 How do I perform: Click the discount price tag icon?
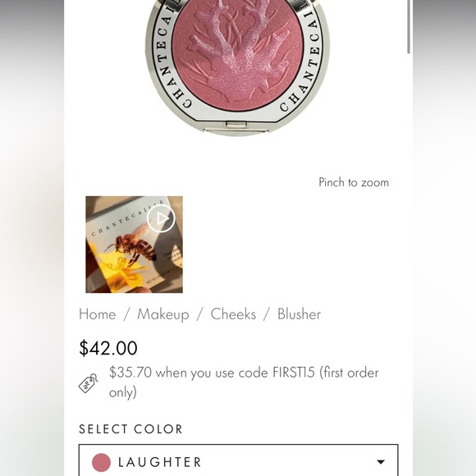click(x=89, y=383)
